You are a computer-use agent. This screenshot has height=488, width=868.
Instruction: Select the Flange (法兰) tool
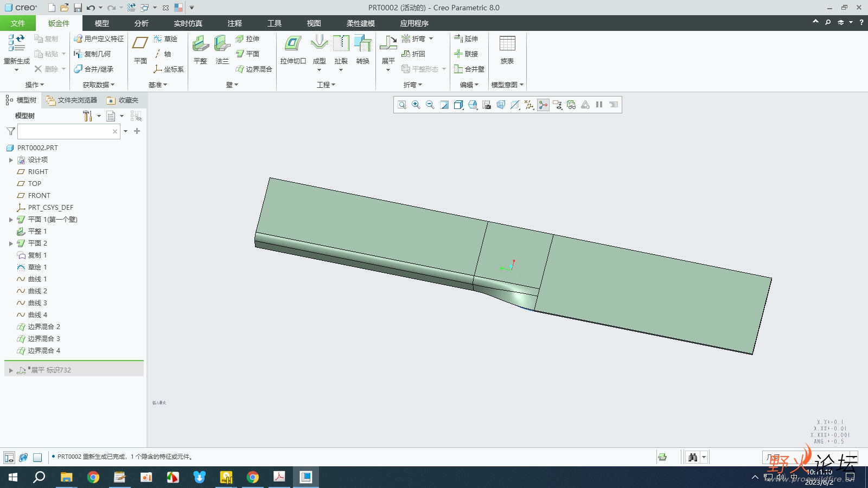(x=222, y=49)
